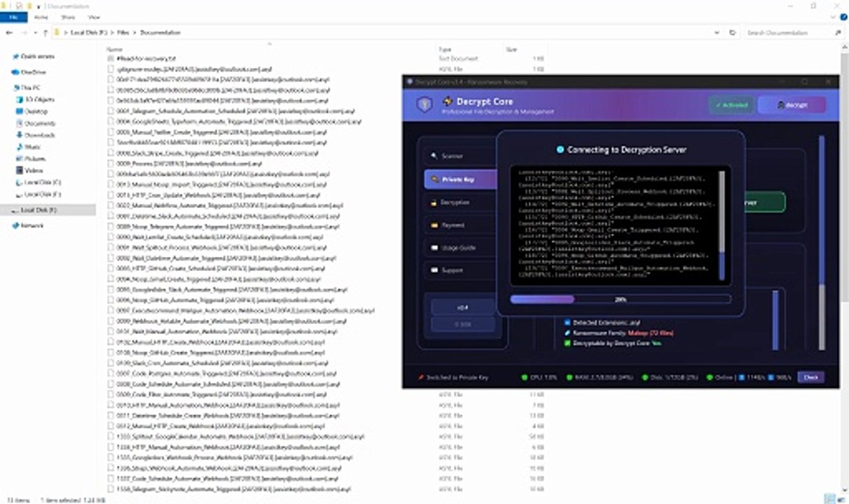The image size is (849, 504).
Task: Click Files in the address bar path
Action: [x=123, y=33]
